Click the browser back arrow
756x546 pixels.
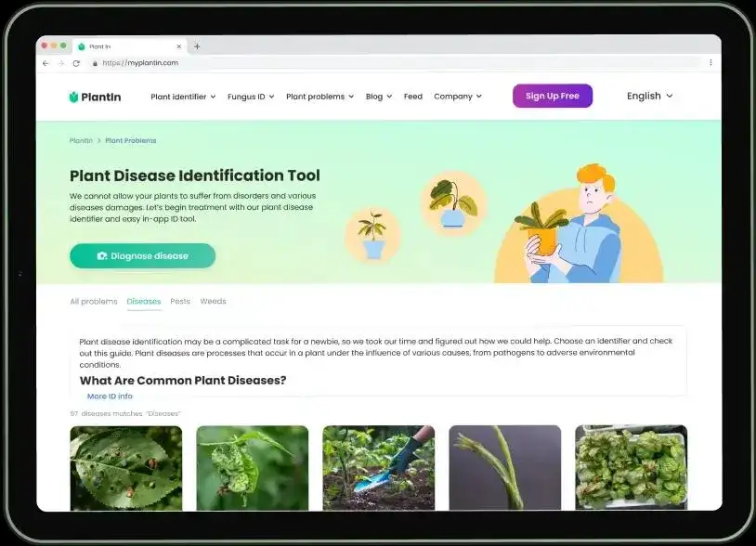pos(46,63)
